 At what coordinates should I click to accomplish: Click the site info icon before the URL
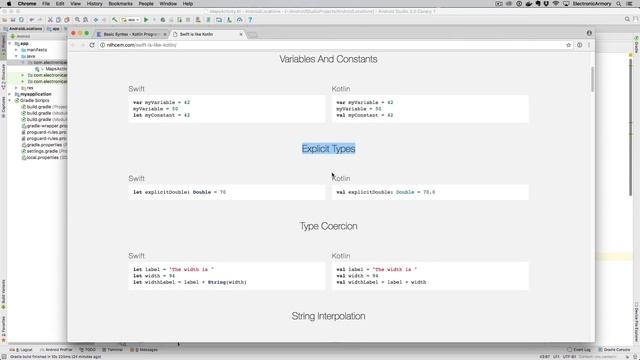(102, 45)
